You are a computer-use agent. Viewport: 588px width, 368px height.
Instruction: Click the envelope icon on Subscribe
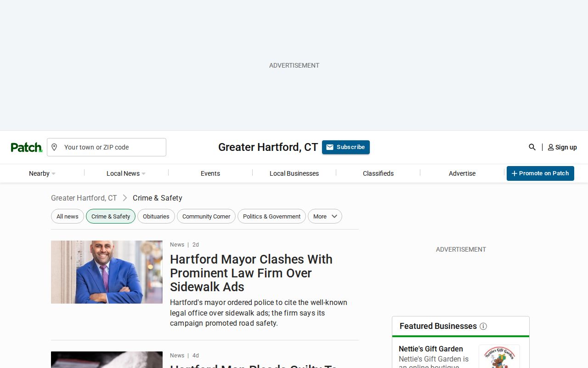(330, 147)
